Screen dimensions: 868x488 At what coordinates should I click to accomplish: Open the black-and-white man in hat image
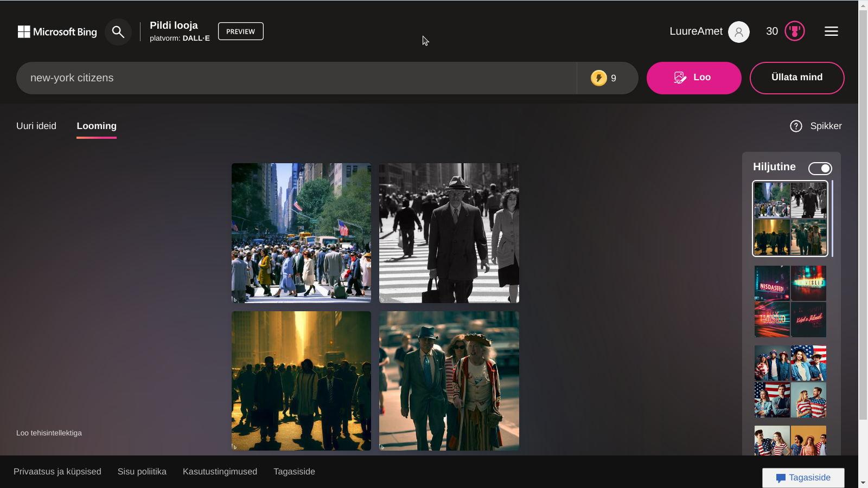449,233
